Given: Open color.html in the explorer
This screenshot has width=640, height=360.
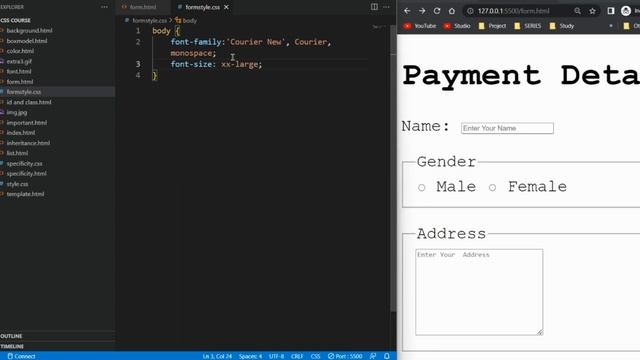Looking at the screenshot, I should [x=20, y=51].
